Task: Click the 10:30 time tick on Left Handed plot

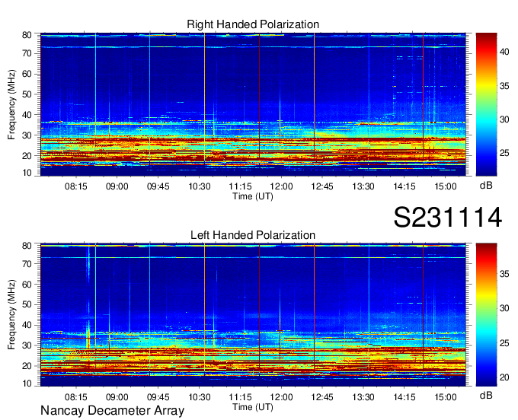Action: [200, 397]
